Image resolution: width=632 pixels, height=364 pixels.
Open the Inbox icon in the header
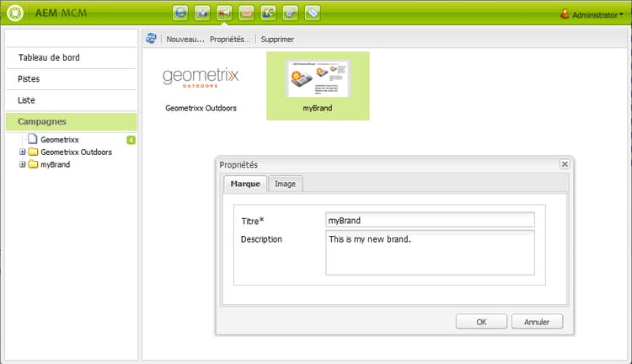click(x=246, y=13)
